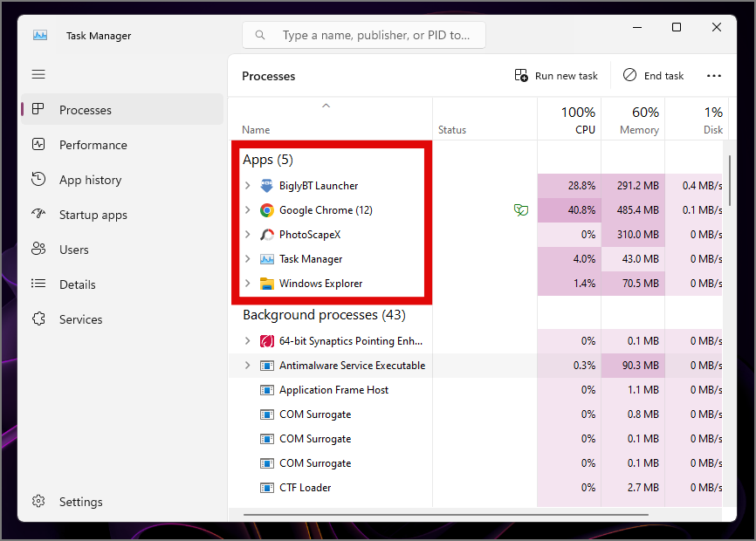Select PhotoScapeX 310.0 MB memory value

pos(633,235)
